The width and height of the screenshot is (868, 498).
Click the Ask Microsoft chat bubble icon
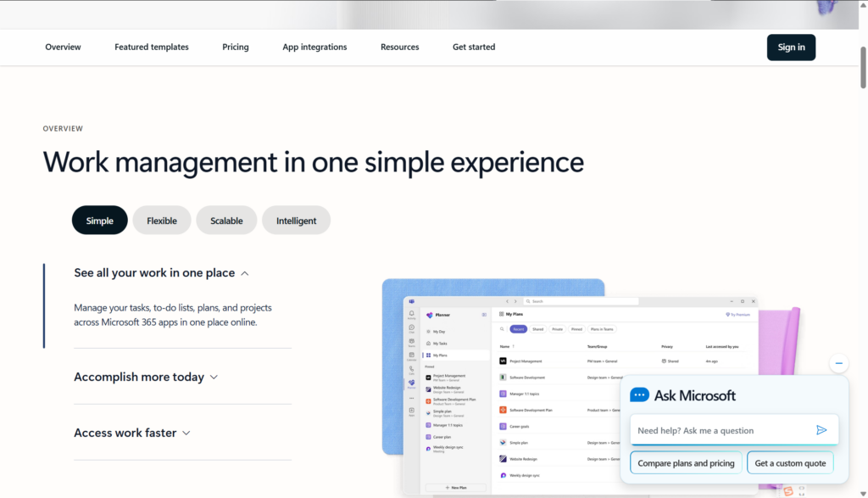click(639, 395)
